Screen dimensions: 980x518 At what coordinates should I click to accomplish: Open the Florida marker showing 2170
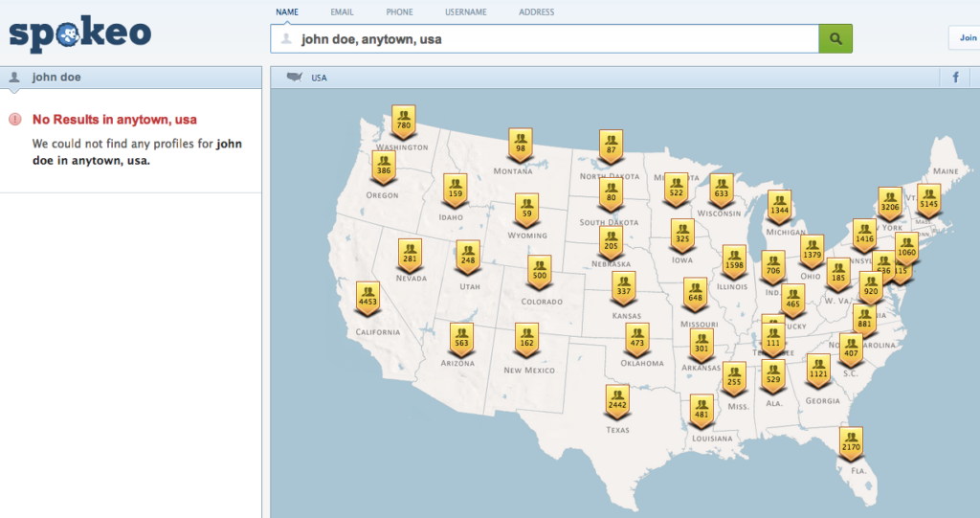click(851, 444)
